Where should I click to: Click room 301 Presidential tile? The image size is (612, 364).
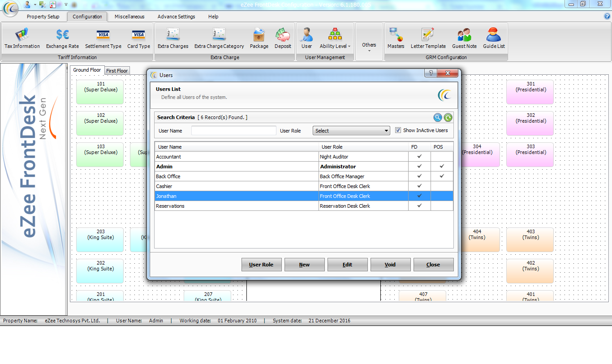[x=530, y=92]
